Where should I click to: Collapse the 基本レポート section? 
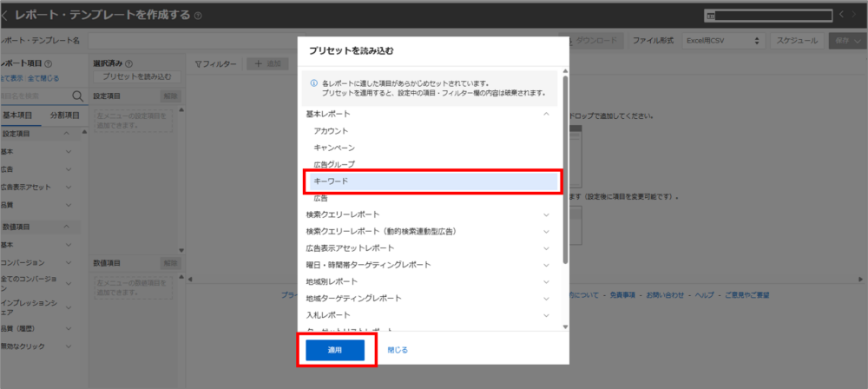click(x=546, y=114)
